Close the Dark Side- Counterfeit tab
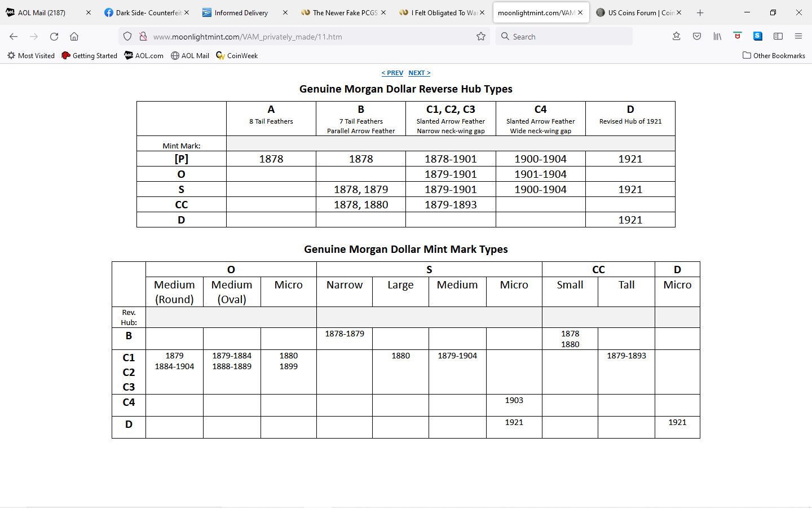Screen dimensions: 812x508 187,12
